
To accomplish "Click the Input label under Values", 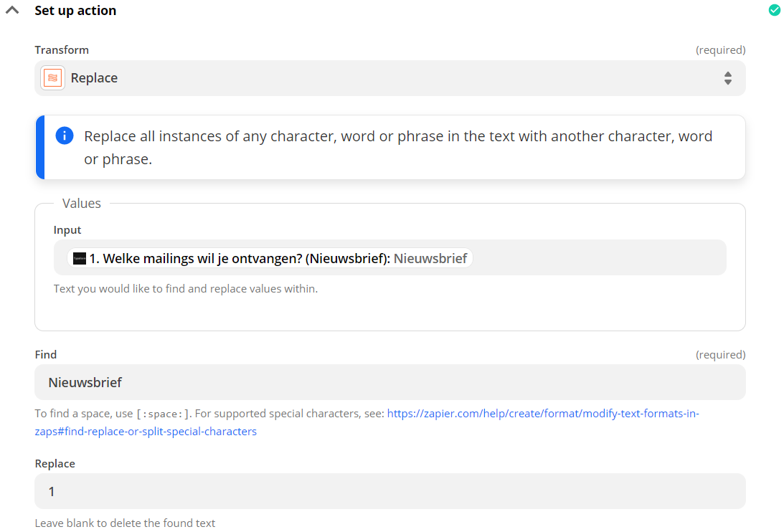I will [67, 230].
